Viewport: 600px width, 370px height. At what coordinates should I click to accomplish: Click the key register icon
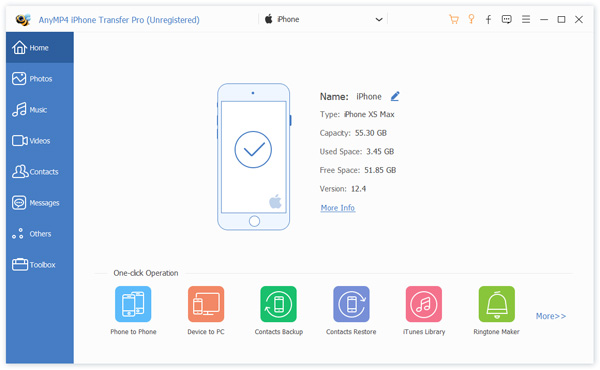tap(471, 19)
